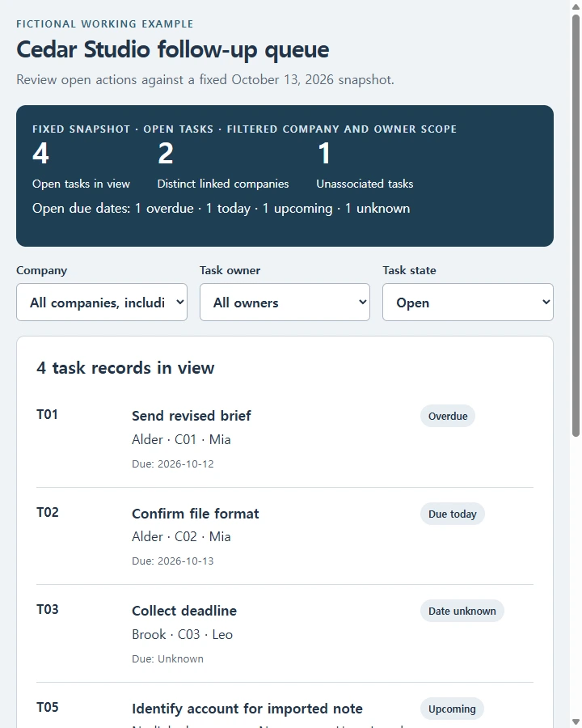
Task: Click the 'Confirm file format' task title
Action: coord(196,514)
